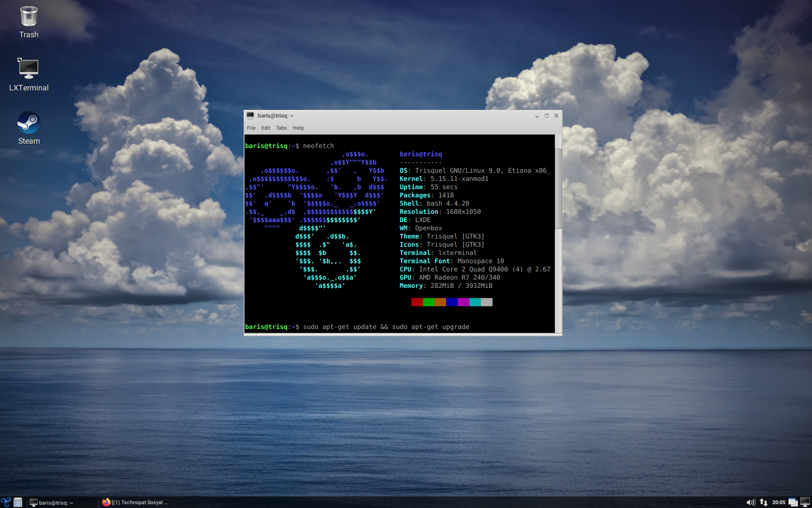Click the green color block in neofetch output
812x508 pixels.
click(x=429, y=302)
